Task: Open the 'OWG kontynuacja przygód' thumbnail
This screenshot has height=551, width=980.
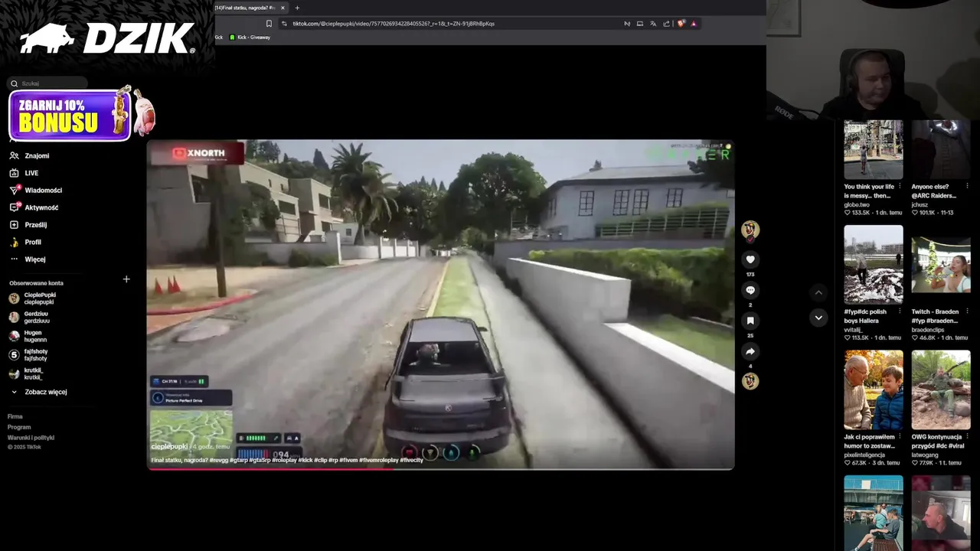Action: [941, 390]
